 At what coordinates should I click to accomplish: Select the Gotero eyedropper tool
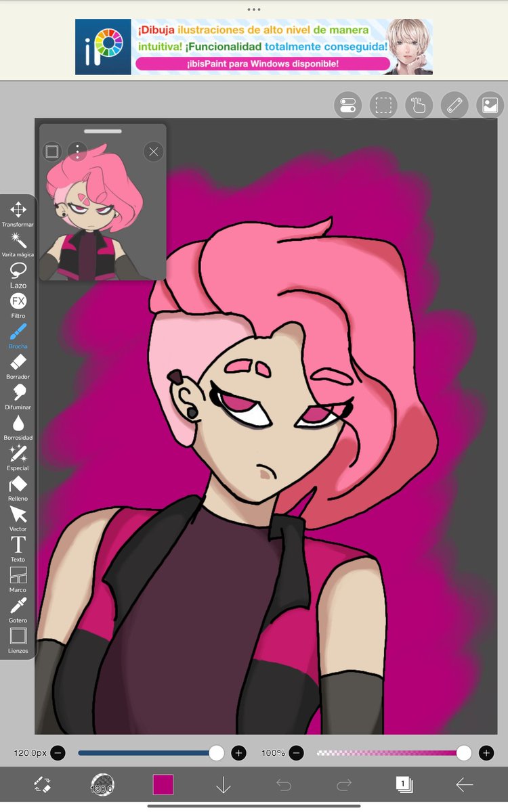pyautogui.click(x=18, y=610)
